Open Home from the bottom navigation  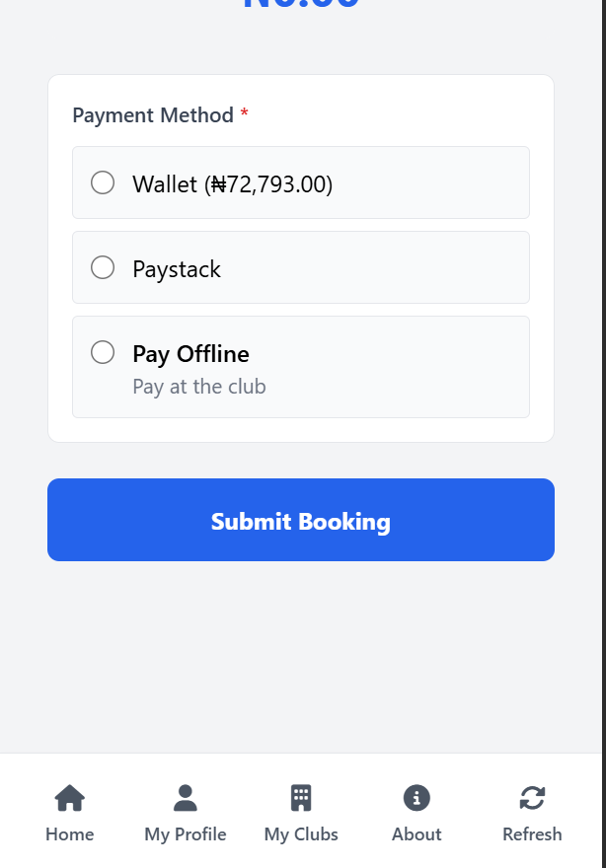click(x=69, y=814)
